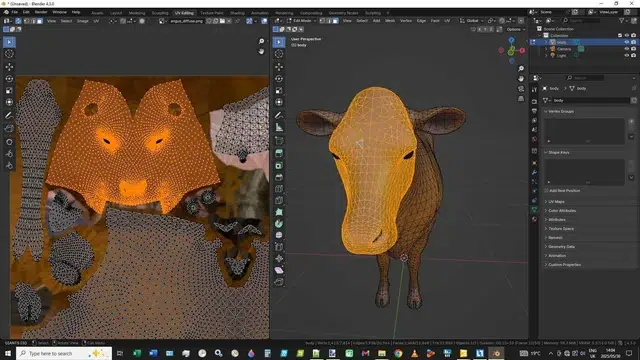Open the Material properties tab icon
Viewport: 640px width, 360px height.
click(x=534, y=219)
